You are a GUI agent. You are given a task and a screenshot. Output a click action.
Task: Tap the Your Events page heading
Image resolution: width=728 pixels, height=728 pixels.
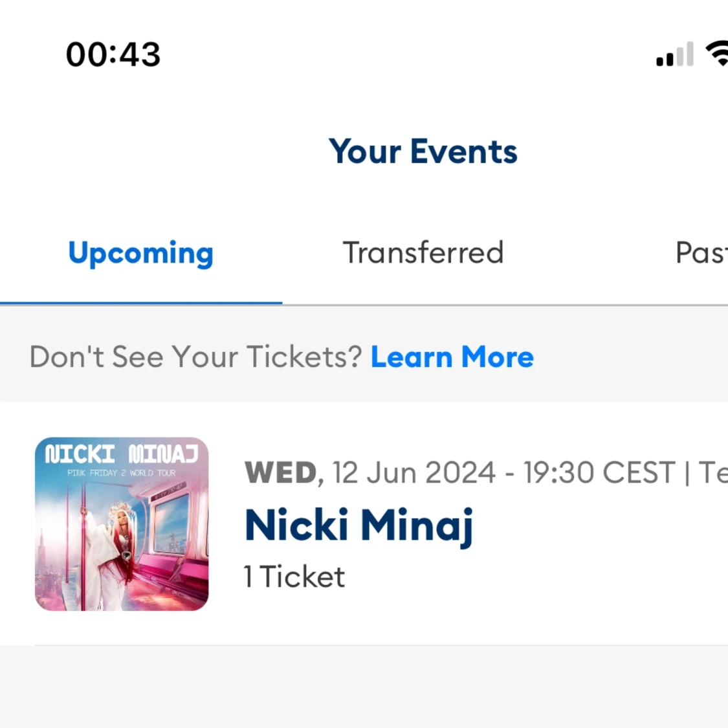point(423,151)
